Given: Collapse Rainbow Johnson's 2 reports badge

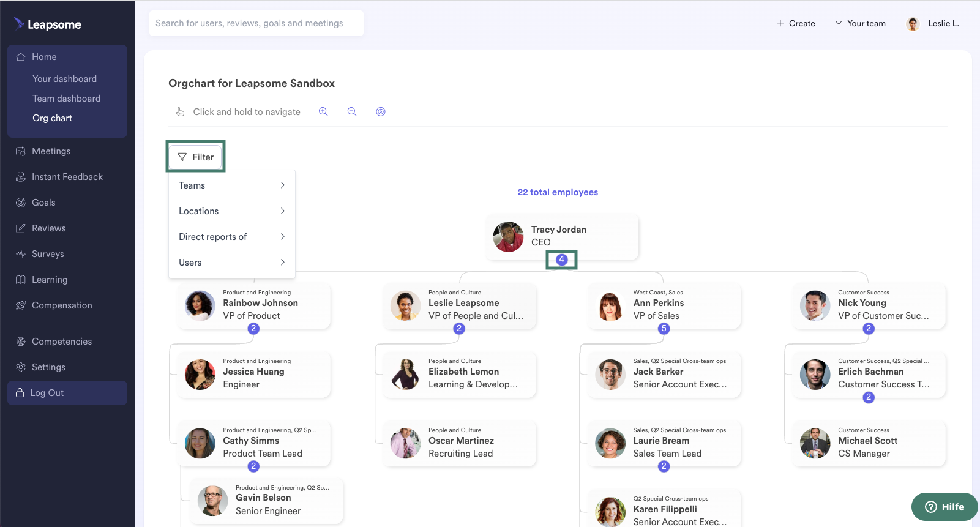Looking at the screenshot, I should tap(253, 329).
